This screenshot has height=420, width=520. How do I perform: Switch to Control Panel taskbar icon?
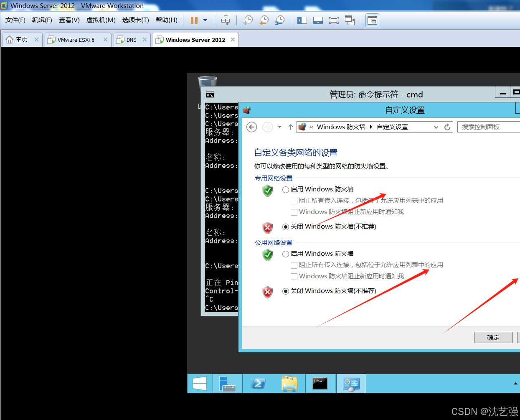(351, 384)
